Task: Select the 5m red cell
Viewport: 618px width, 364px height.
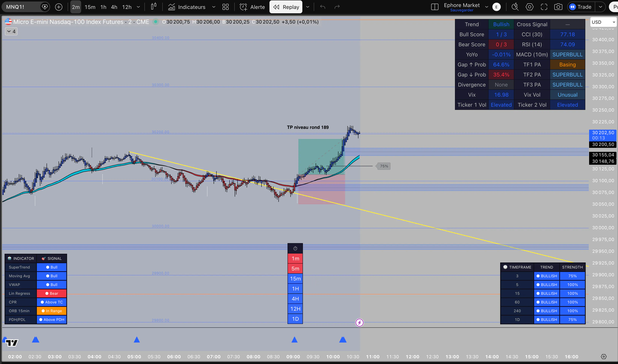Action: (x=295, y=269)
